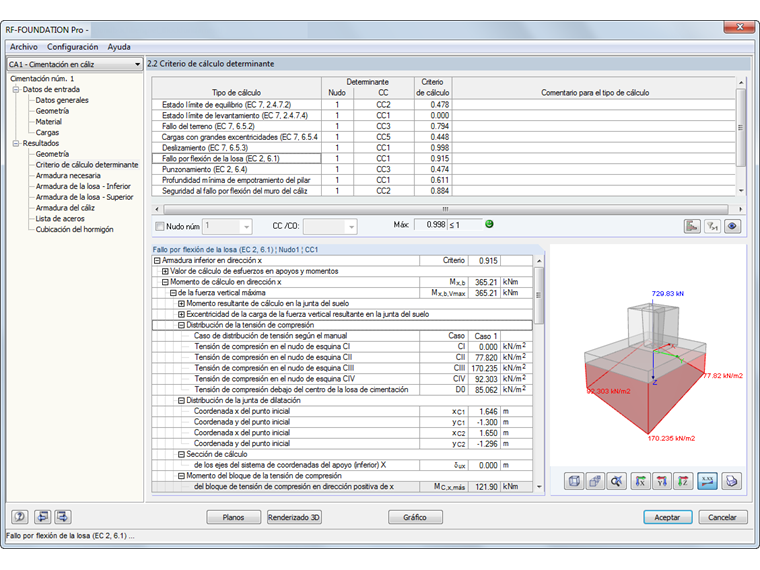Click the eye view mode icon
This screenshot has width=760, height=570.
pyautogui.click(x=732, y=226)
